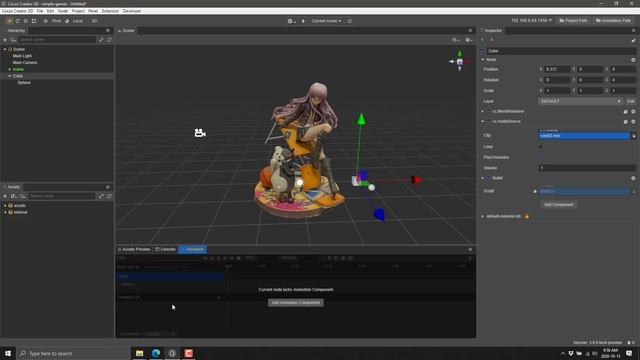The width and height of the screenshot is (640, 360).
Task: Click the Assets refresh icon
Action: (109, 196)
